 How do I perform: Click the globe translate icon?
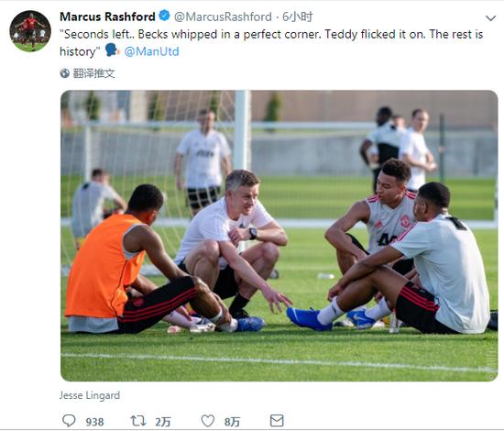click(65, 73)
